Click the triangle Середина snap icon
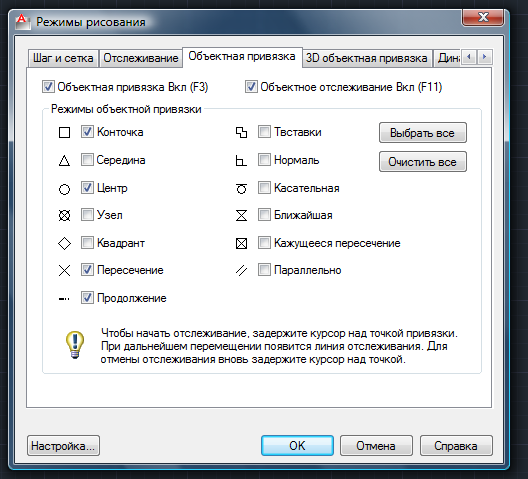This screenshot has height=479, width=528. click(x=64, y=161)
